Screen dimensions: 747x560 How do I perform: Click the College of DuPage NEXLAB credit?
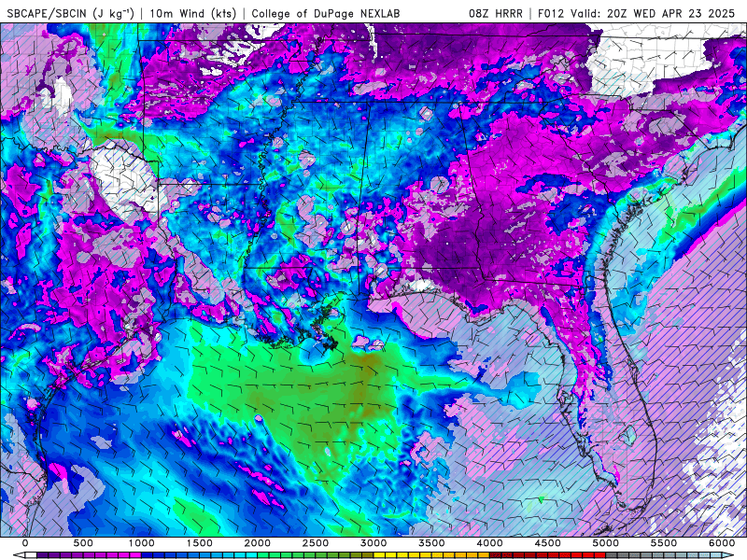[x=325, y=13]
